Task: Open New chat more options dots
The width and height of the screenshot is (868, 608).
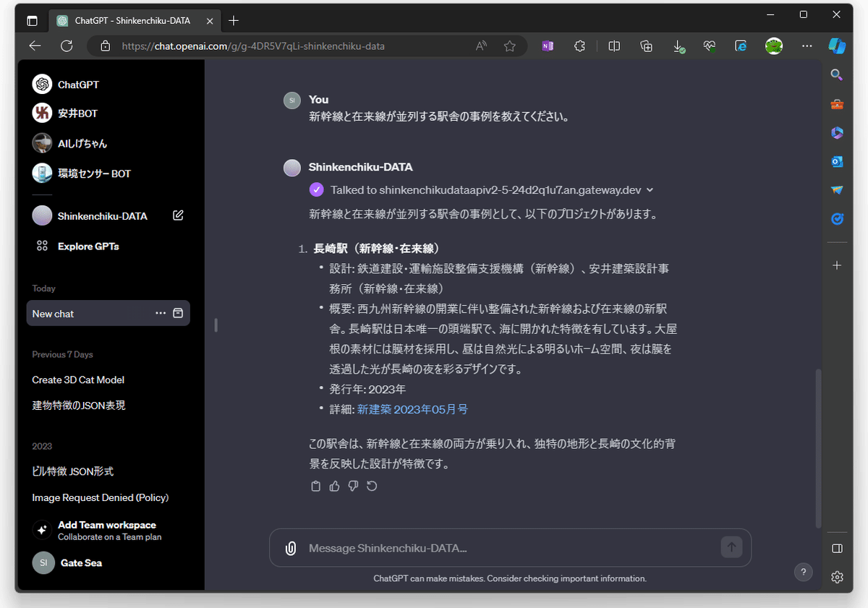Action: pyautogui.click(x=161, y=313)
